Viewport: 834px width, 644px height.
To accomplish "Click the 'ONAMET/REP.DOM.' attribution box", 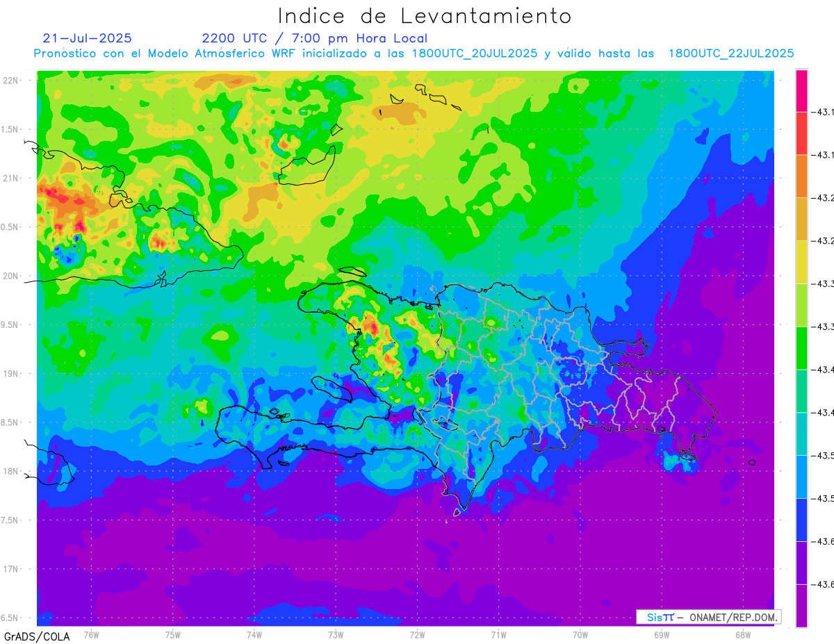I will 708,617.
